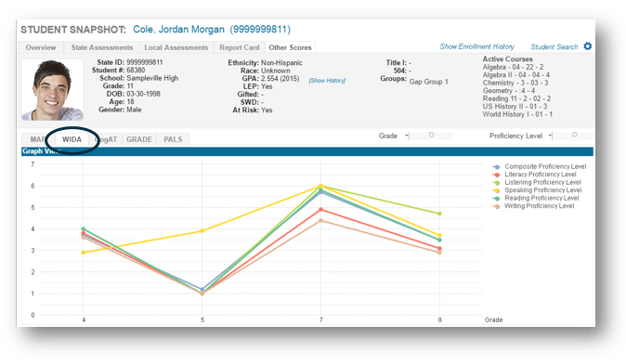This screenshot has width=626, height=364.
Task: Toggle Reading Proficiency Level legend entry
Action: 536,198
